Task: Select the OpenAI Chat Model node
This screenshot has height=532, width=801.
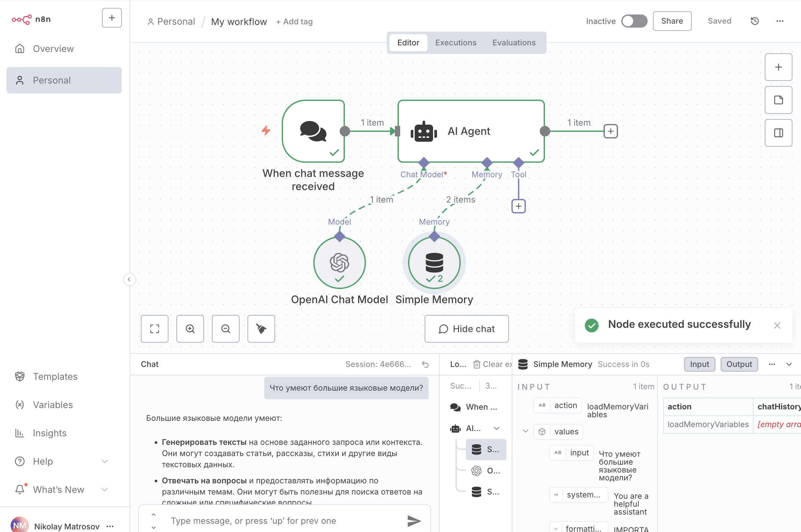Action: point(339,263)
